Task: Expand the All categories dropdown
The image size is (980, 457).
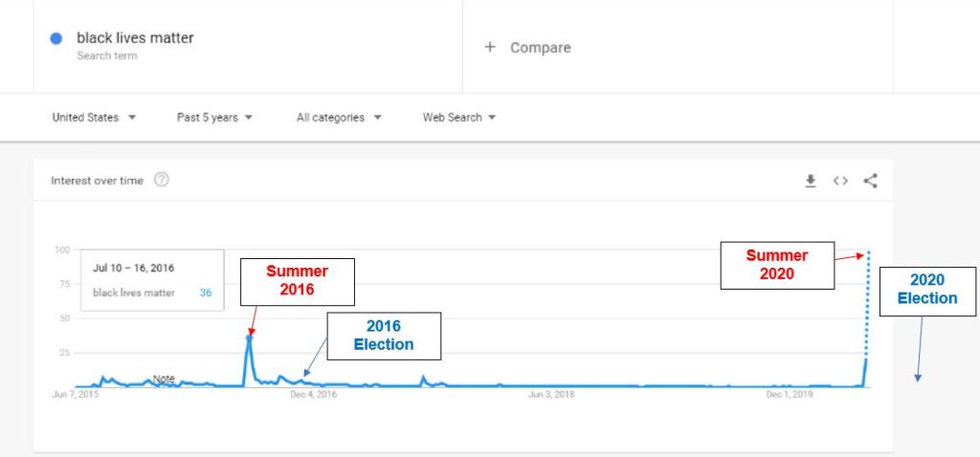Action: pyautogui.click(x=339, y=118)
